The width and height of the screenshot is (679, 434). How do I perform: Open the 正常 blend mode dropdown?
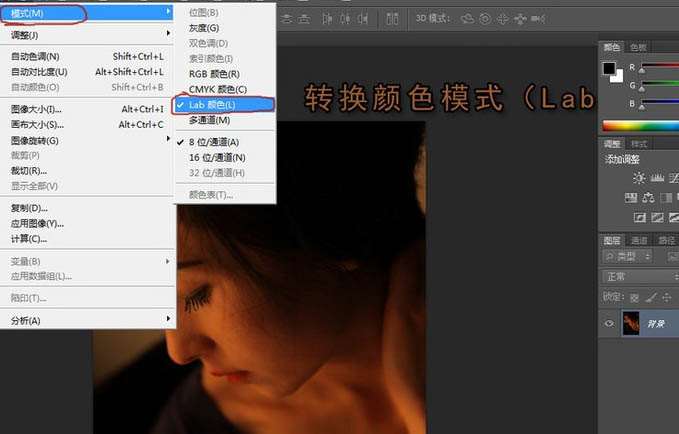640,277
